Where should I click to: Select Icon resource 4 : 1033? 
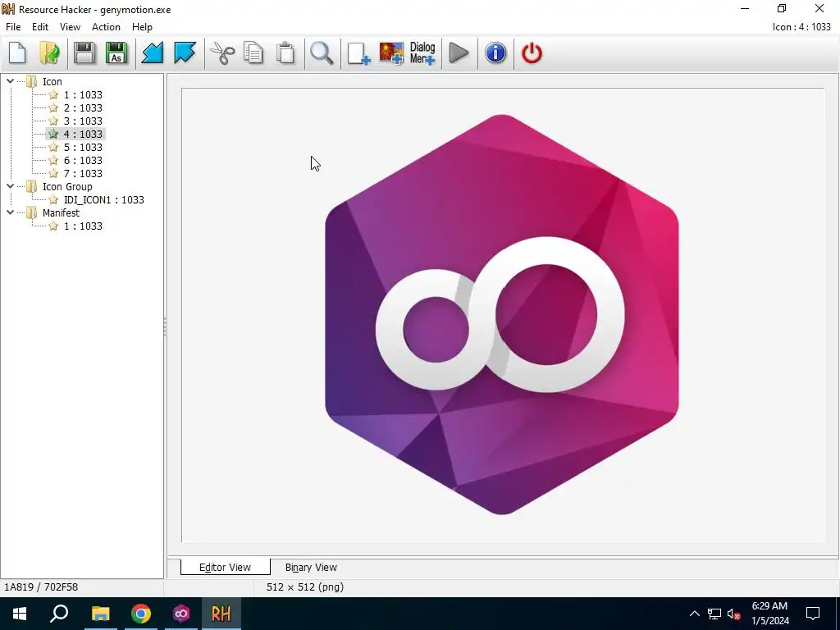pos(83,134)
